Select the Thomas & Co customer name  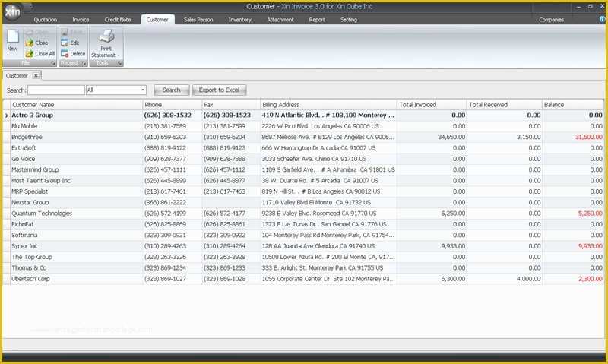click(29, 267)
